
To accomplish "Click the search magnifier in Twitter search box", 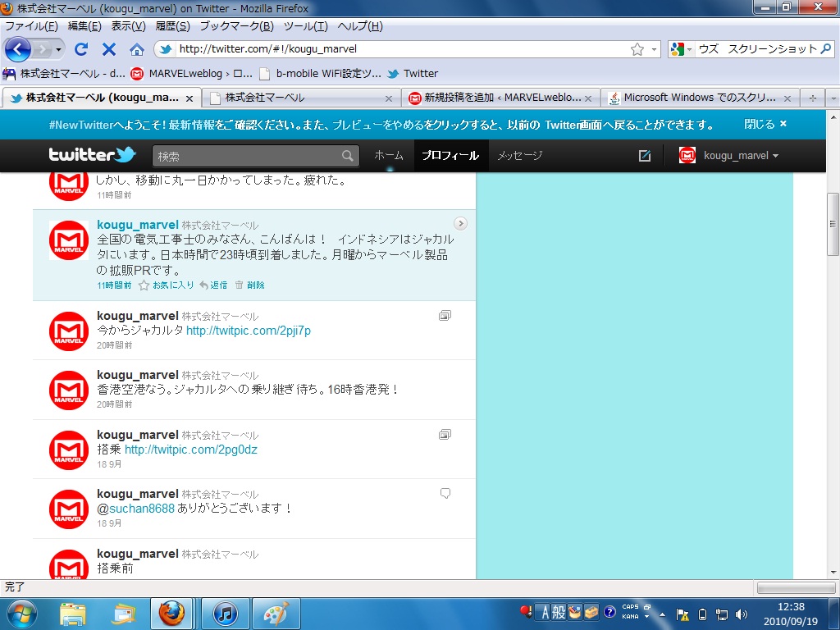I will tap(348, 156).
